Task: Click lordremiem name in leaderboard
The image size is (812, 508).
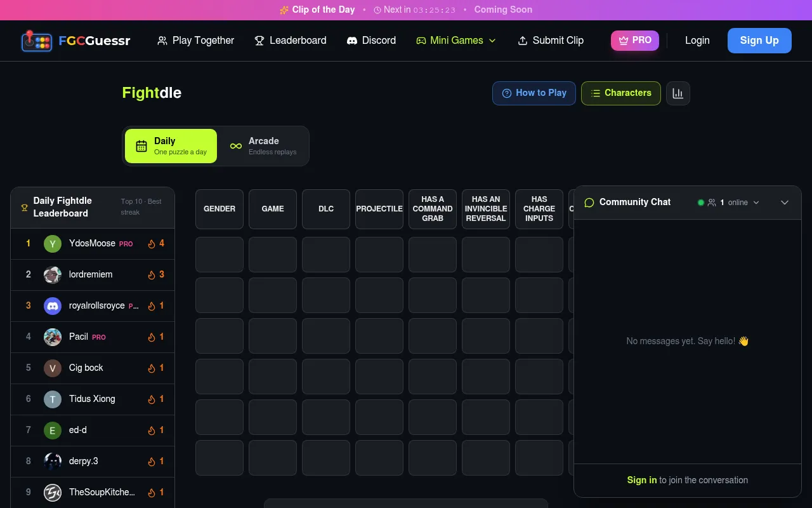Action: coord(91,275)
